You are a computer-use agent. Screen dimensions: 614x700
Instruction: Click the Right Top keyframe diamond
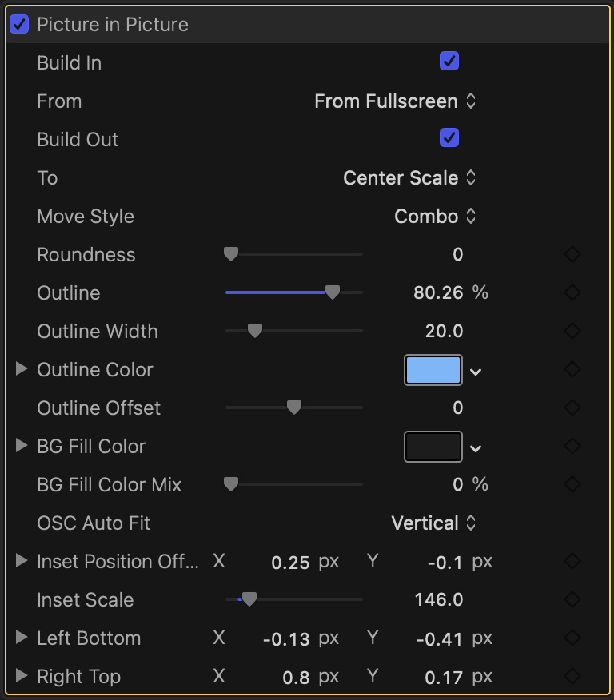(572, 677)
